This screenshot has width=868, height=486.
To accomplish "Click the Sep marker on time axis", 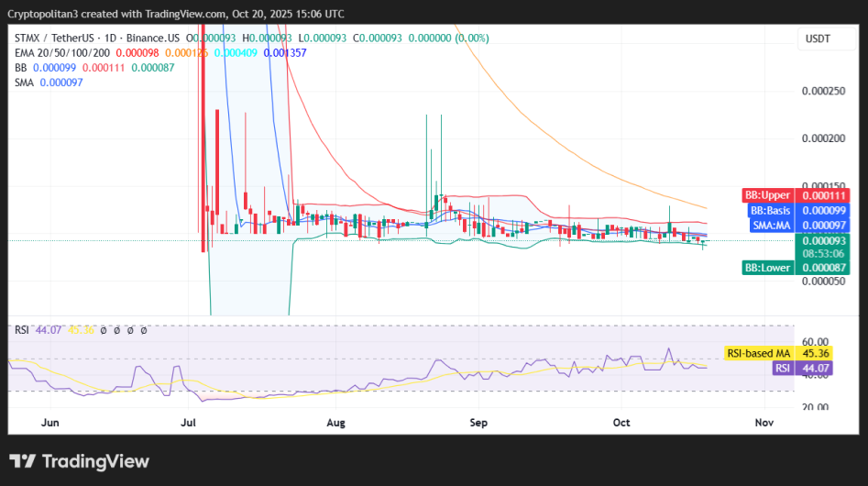I will [475, 423].
